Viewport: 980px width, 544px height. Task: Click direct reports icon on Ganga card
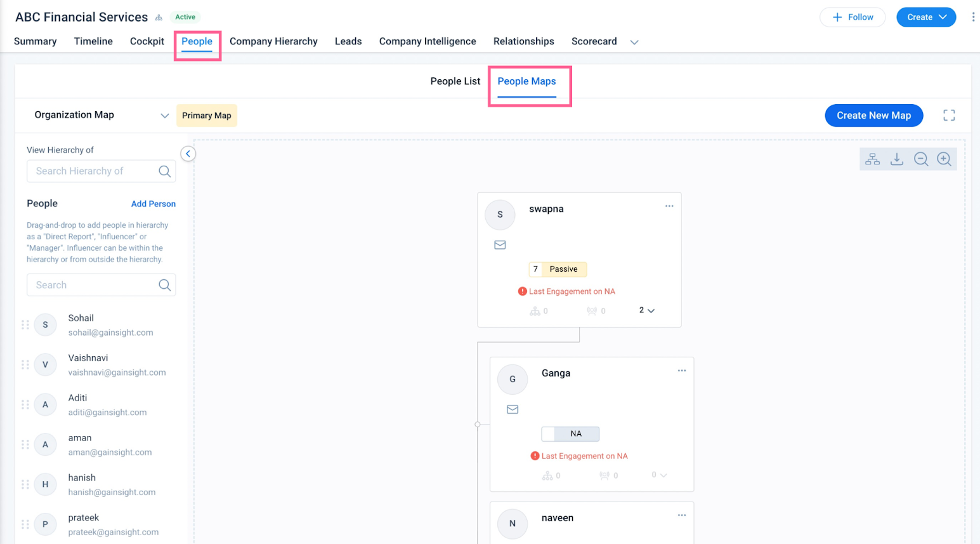tap(547, 475)
